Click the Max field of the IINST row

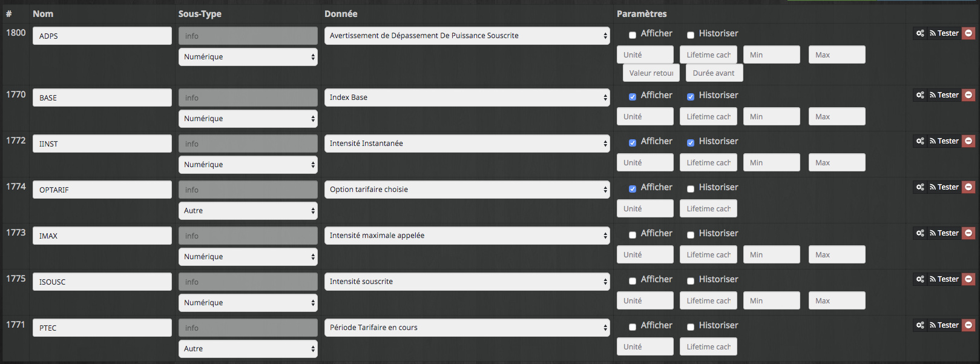[x=837, y=163]
